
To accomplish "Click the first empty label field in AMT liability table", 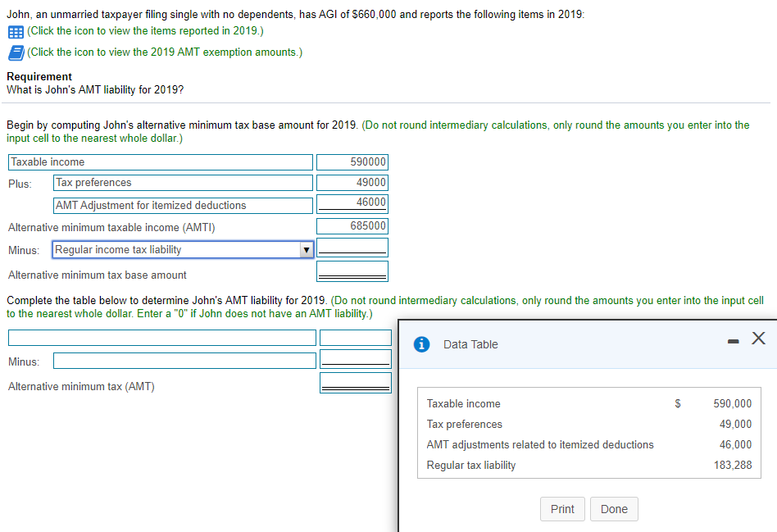I will (x=162, y=338).
